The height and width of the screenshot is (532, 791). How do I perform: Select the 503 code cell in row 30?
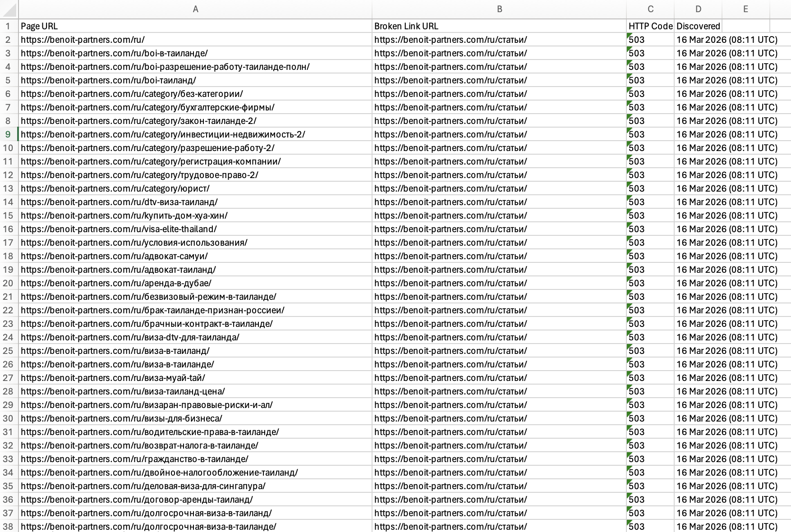650,418
